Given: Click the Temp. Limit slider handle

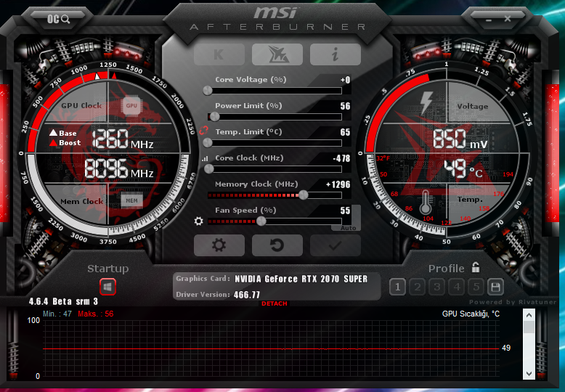Looking at the screenshot, I should (x=208, y=143).
